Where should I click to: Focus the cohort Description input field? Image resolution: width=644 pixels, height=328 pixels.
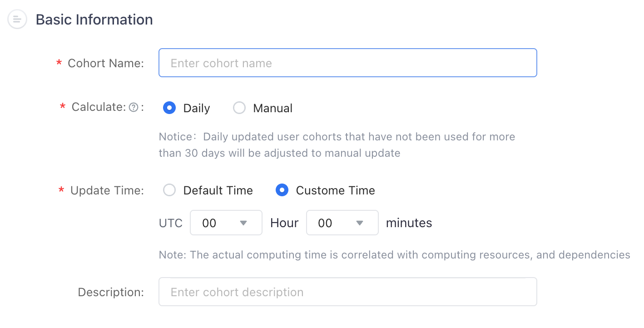click(x=348, y=292)
